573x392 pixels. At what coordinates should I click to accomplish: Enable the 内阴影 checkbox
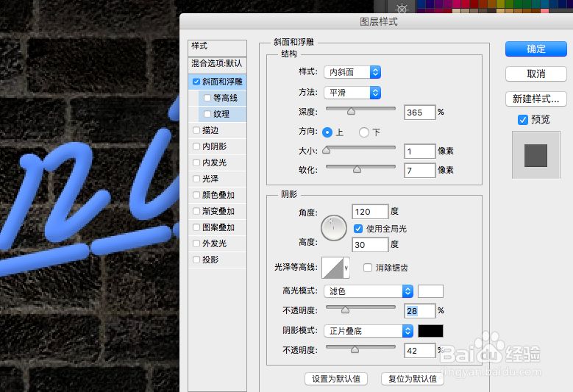click(196, 146)
